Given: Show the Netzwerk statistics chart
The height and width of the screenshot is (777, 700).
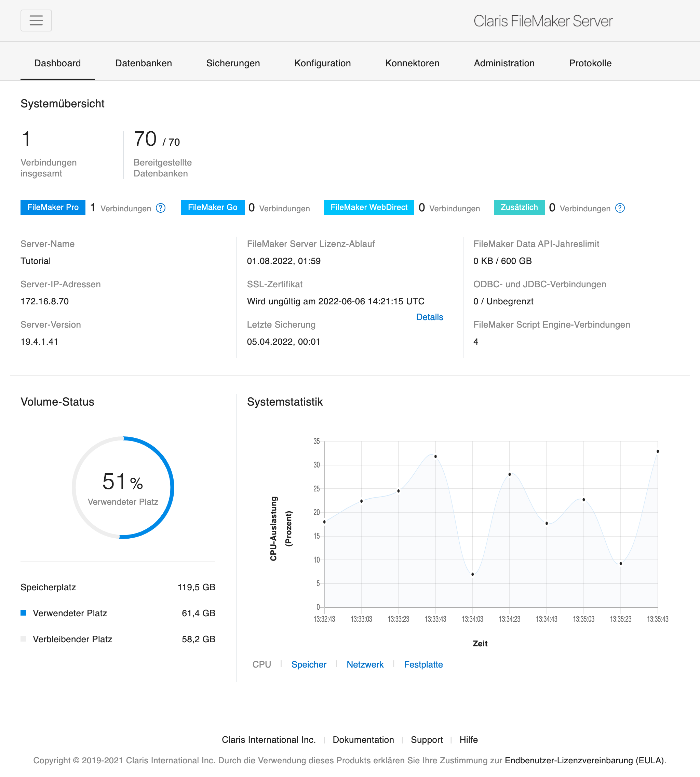Looking at the screenshot, I should 365,664.
